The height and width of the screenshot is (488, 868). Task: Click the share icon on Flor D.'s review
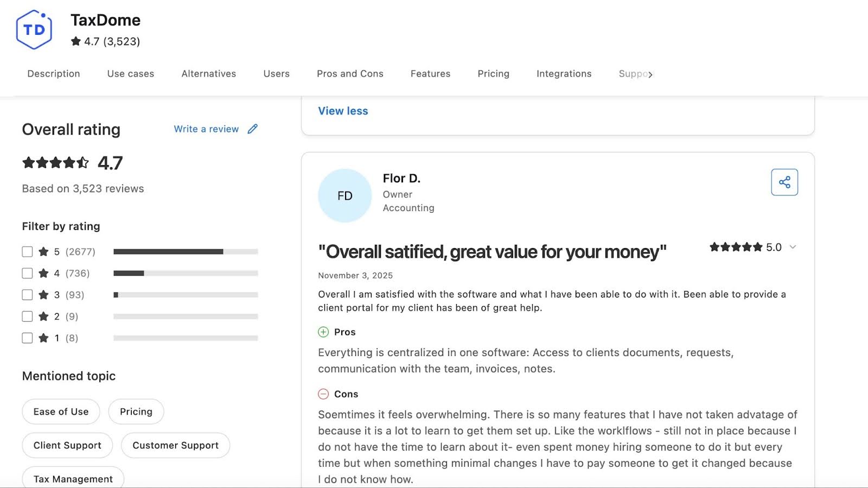(784, 182)
